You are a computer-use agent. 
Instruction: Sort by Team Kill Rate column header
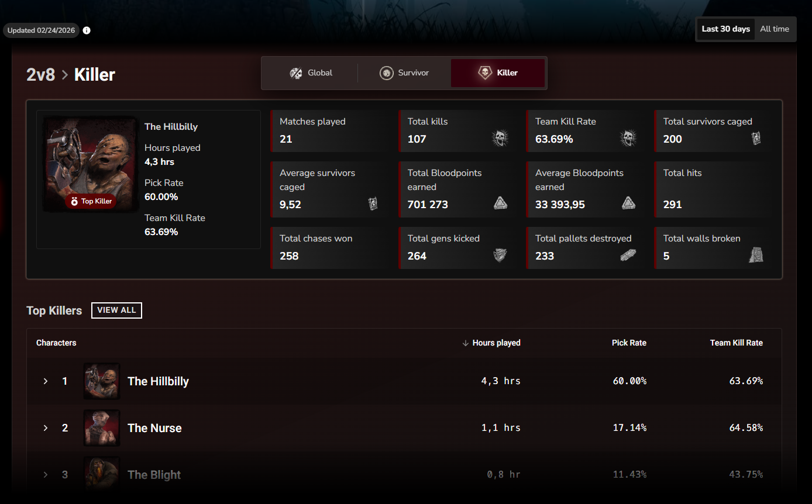pos(736,343)
